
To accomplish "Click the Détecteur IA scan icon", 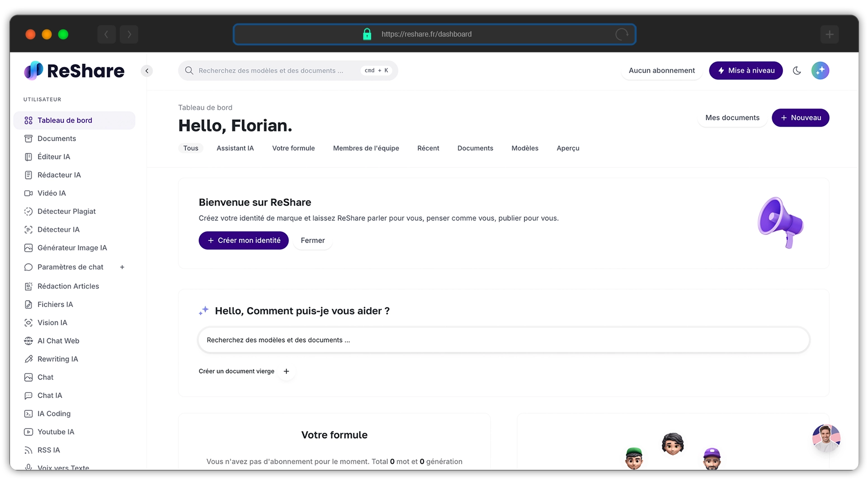I will pyautogui.click(x=28, y=229).
